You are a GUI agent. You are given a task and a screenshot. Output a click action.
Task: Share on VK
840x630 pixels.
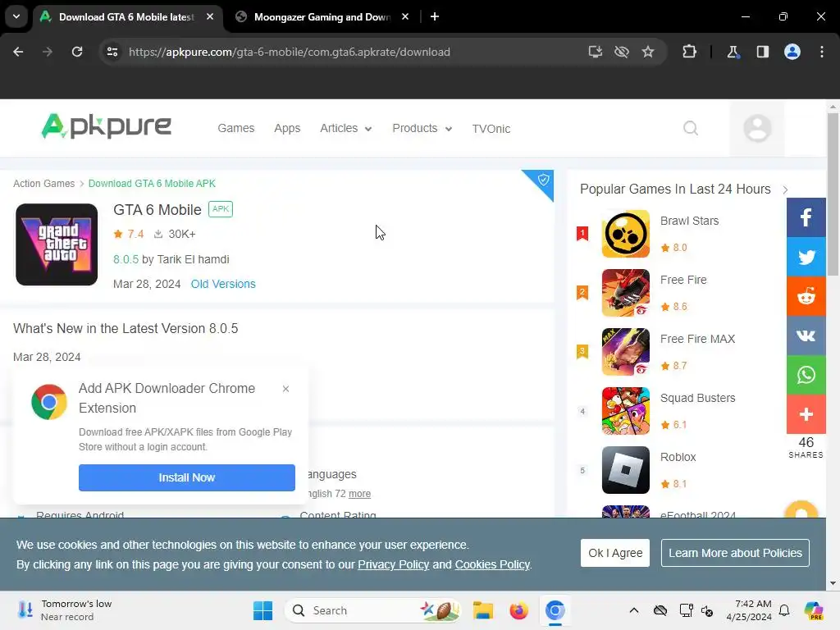coord(806,336)
